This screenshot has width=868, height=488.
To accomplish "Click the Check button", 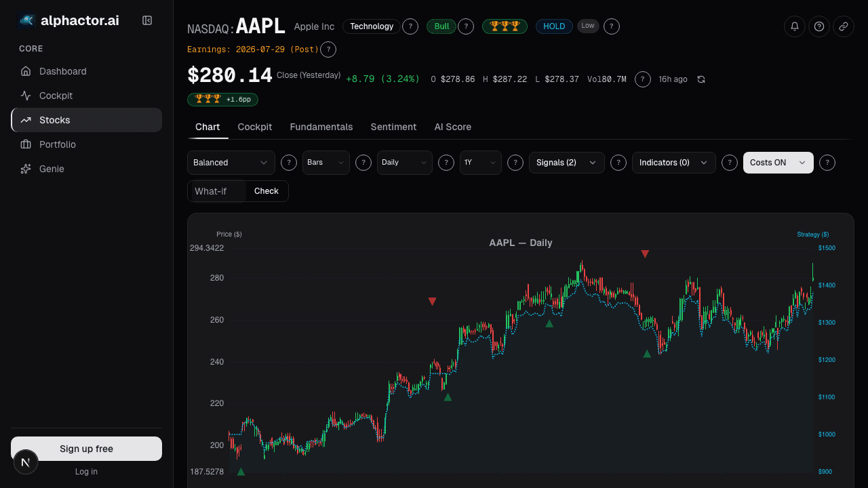I will [267, 191].
